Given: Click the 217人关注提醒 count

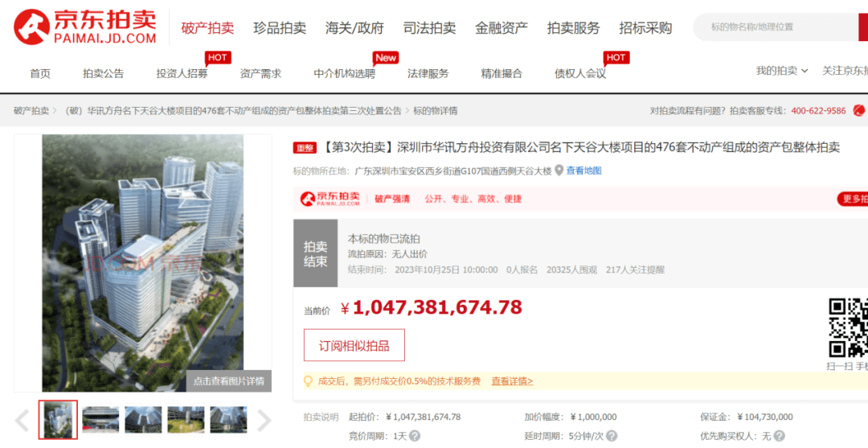Looking at the screenshot, I should (x=635, y=269).
